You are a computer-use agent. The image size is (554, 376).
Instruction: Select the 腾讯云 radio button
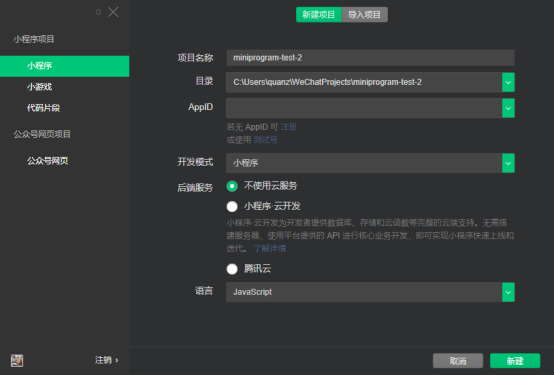click(x=232, y=269)
